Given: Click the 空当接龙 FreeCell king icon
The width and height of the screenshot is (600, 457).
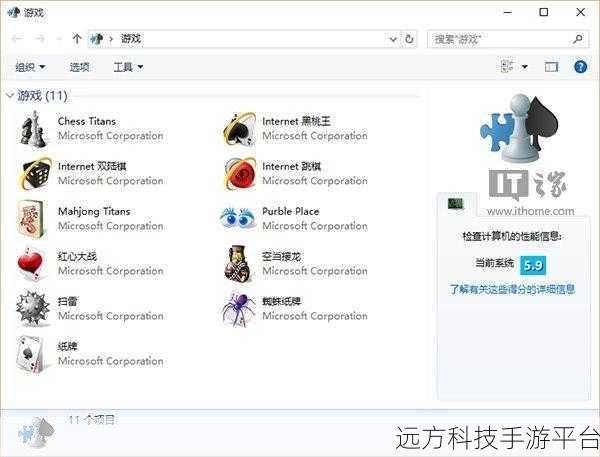Looking at the screenshot, I should (x=238, y=264).
